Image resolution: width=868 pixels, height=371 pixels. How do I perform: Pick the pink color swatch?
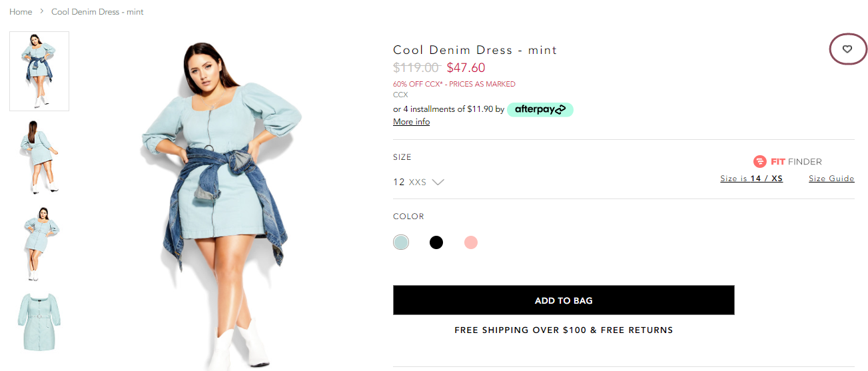coord(471,242)
